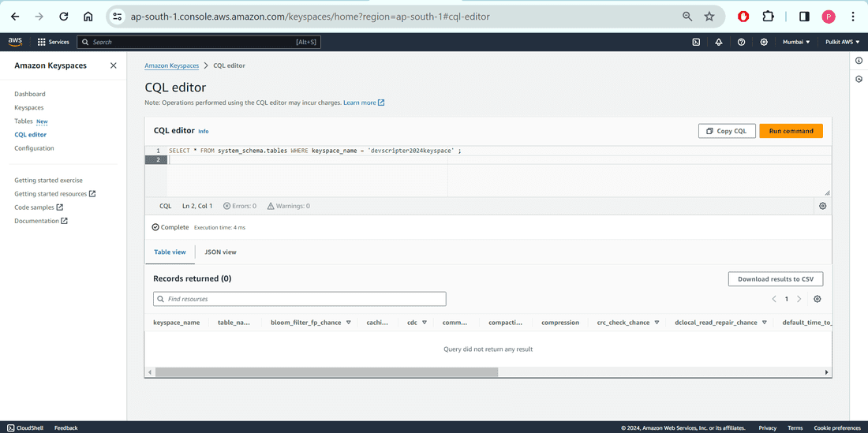Go to previous results page arrow
Viewport: 868px width, 433px height.
(x=774, y=299)
